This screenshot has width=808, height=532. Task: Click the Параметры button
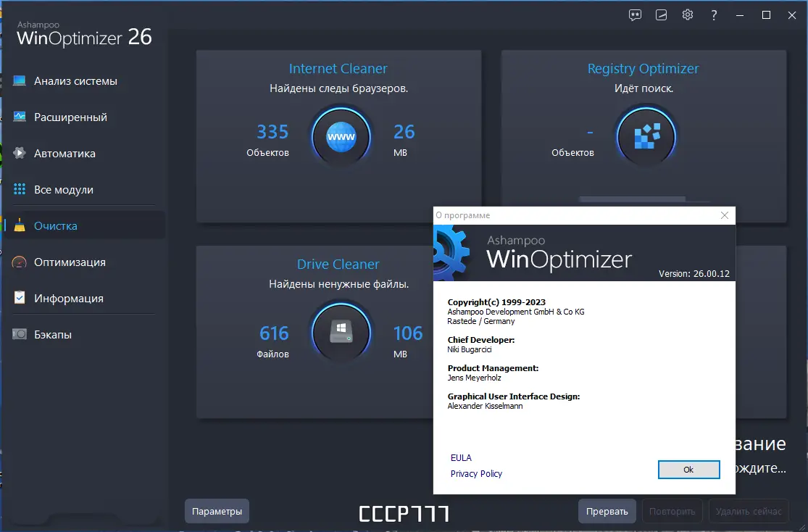coord(217,512)
